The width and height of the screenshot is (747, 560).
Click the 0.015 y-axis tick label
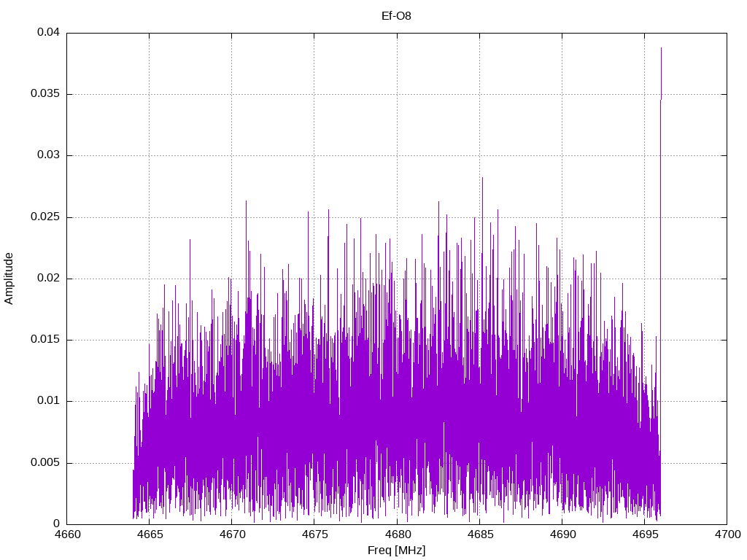click(x=46, y=340)
